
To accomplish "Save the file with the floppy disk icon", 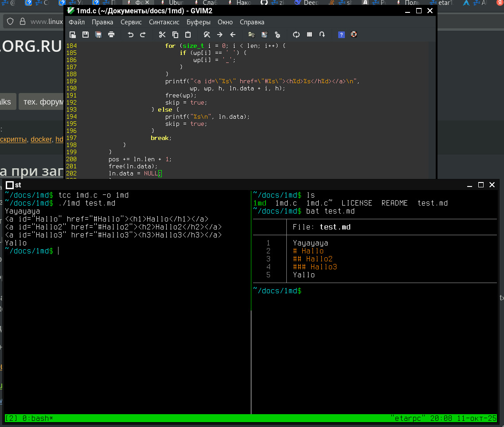I will click(86, 35).
